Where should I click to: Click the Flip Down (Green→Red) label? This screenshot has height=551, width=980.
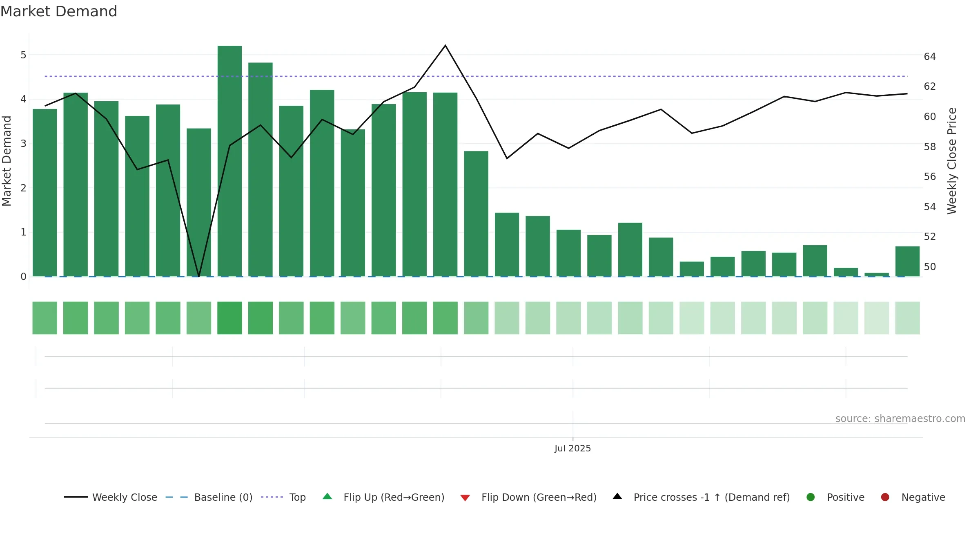[x=539, y=497]
